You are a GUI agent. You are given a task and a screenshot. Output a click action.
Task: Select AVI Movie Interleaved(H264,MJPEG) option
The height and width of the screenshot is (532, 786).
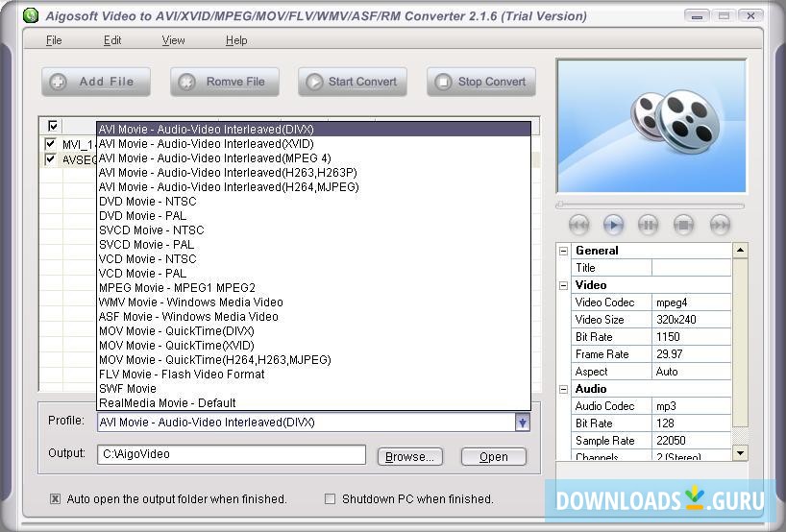(x=313, y=187)
